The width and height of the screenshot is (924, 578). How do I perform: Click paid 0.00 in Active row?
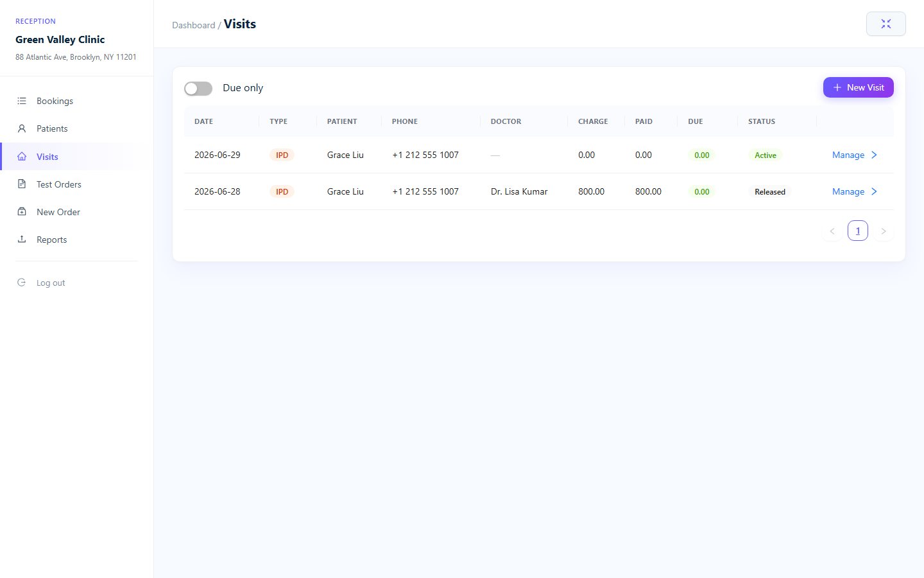[x=644, y=155]
